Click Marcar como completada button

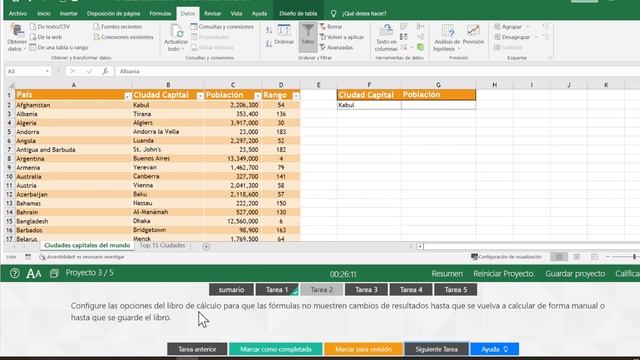tap(276, 349)
